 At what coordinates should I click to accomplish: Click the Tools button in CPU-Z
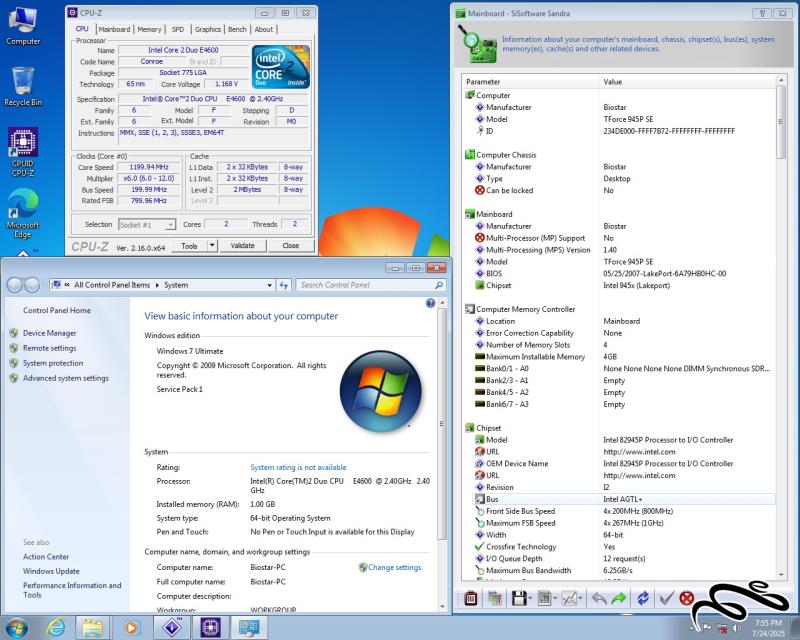tap(189, 245)
